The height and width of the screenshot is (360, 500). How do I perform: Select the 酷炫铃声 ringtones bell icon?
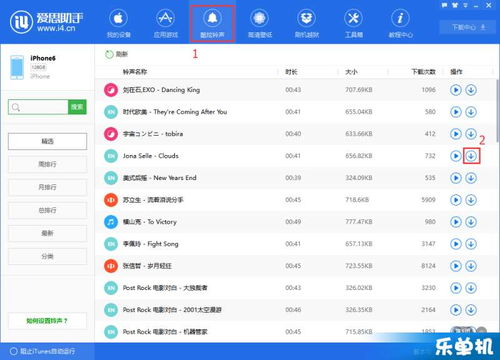coord(212,18)
